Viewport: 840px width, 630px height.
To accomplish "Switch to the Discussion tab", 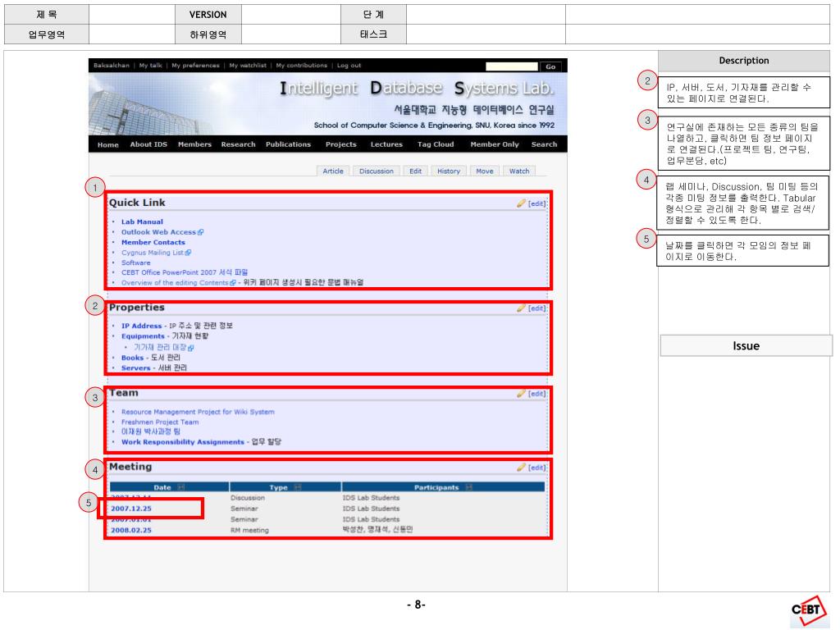I will click(x=376, y=171).
